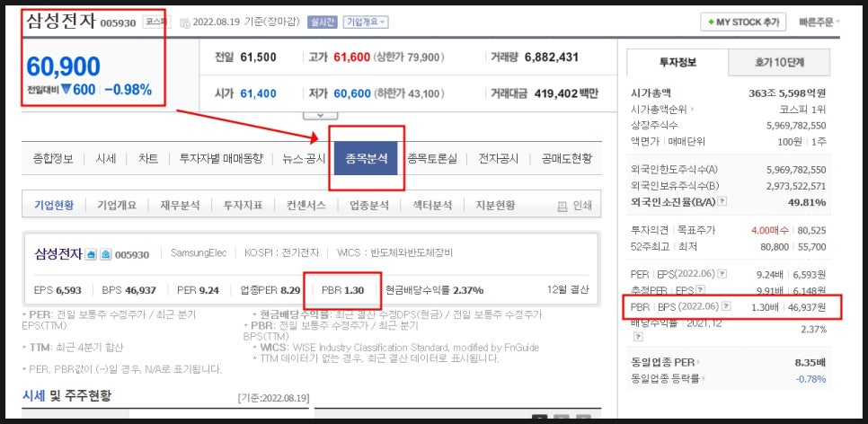Switch to the 투자정보 tab

click(x=678, y=63)
